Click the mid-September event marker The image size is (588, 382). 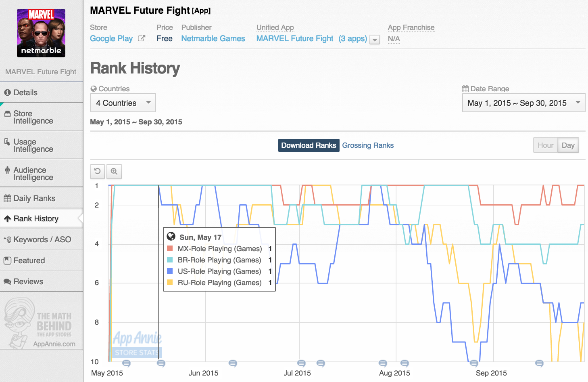pyautogui.click(x=539, y=363)
